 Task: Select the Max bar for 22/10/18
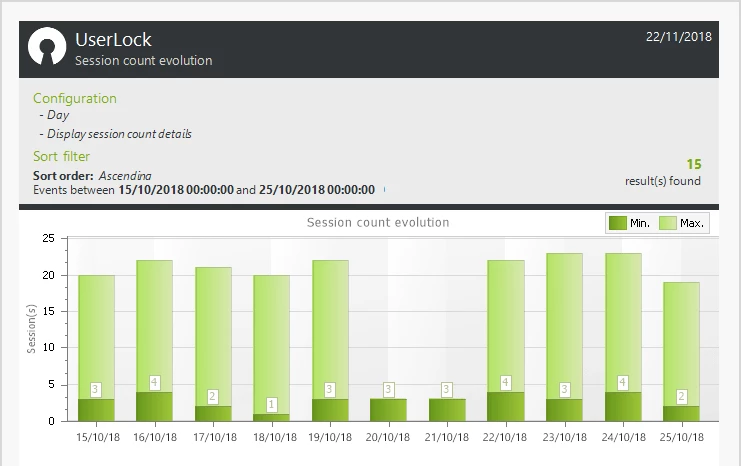(505, 320)
